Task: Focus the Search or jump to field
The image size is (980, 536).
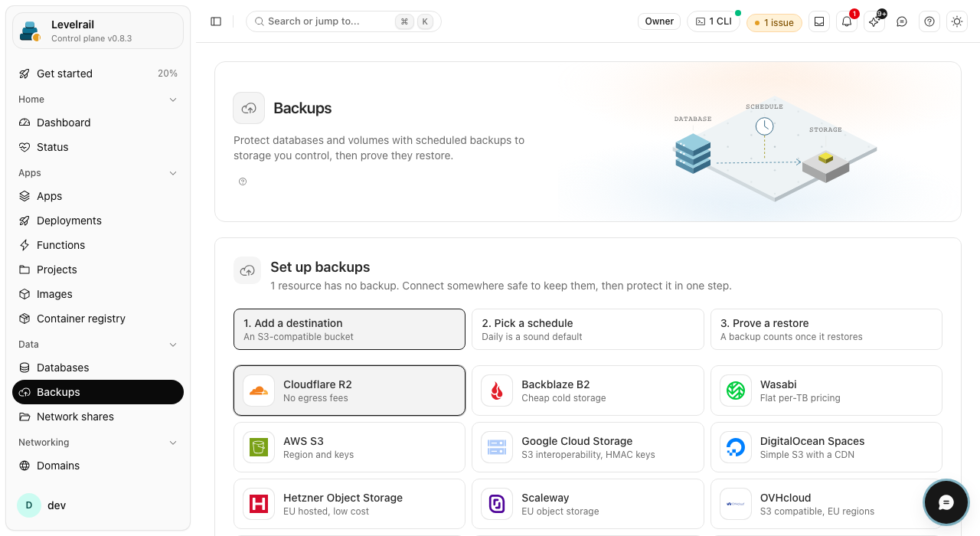Action: [x=344, y=21]
